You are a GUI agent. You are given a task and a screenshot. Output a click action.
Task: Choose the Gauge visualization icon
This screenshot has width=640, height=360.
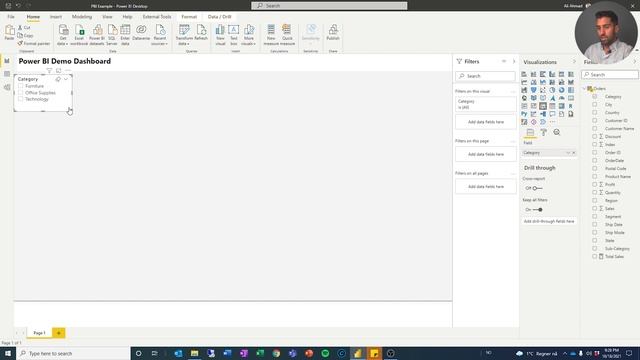[562, 98]
